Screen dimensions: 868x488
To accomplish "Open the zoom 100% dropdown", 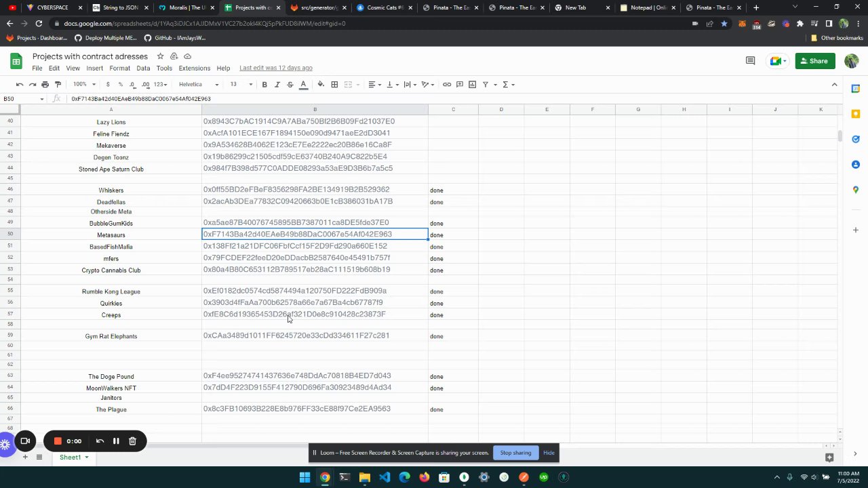I will tap(85, 85).
